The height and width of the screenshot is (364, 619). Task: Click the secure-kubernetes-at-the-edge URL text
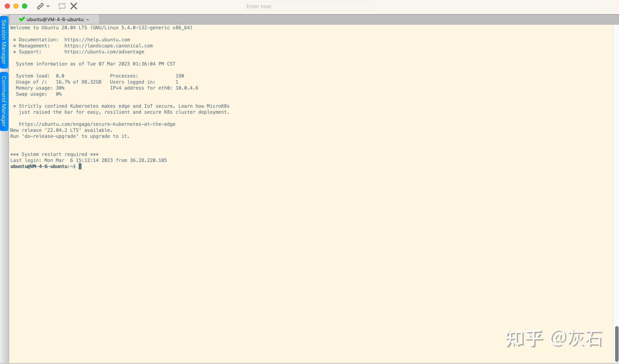point(97,124)
